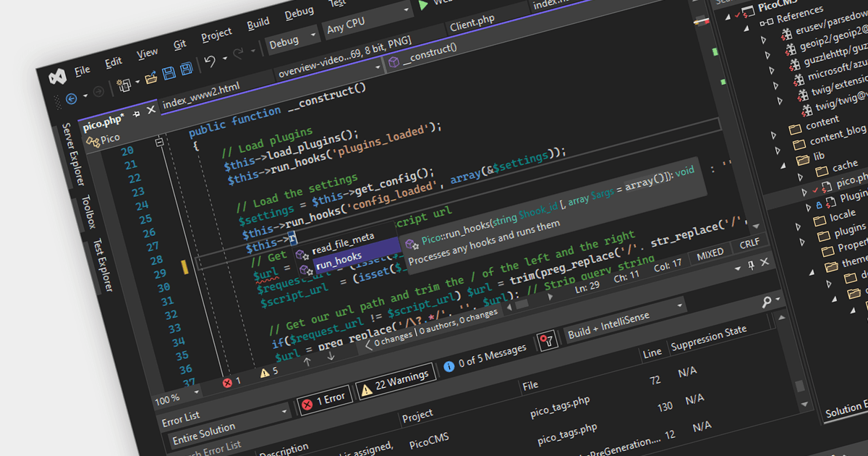Go to next issue down arrow
This screenshot has width=868, height=456.
[331, 355]
